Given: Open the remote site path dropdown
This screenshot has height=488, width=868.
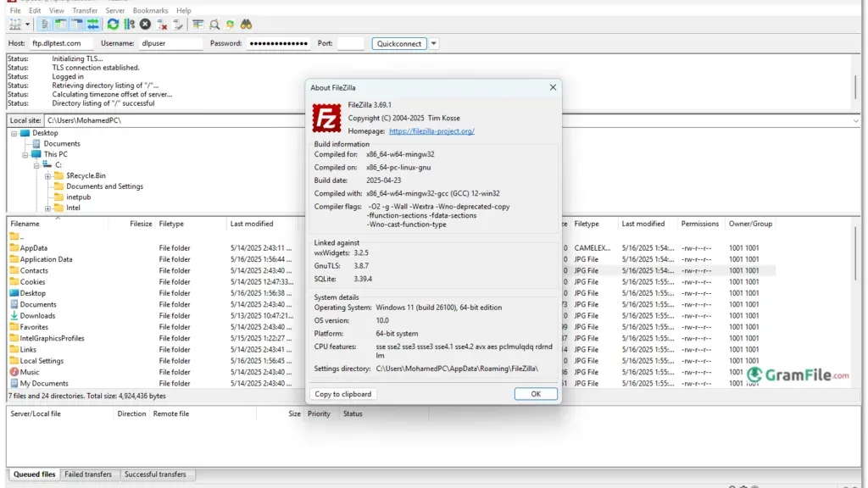Looking at the screenshot, I should (x=855, y=120).
